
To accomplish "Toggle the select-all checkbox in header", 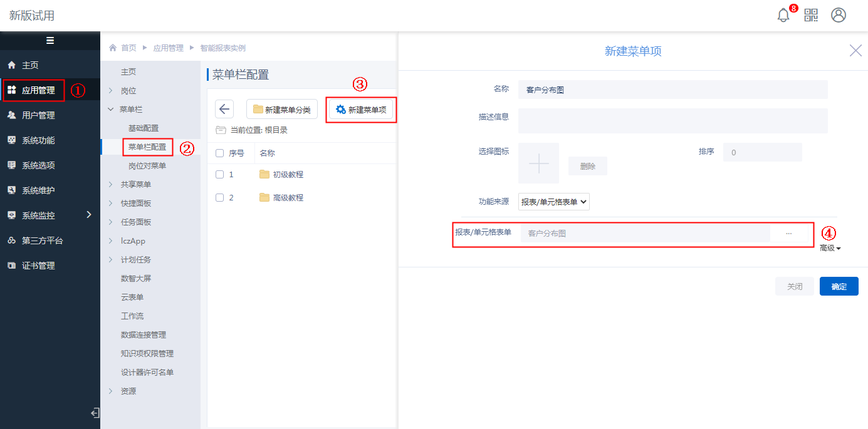I will click(220, 153).
